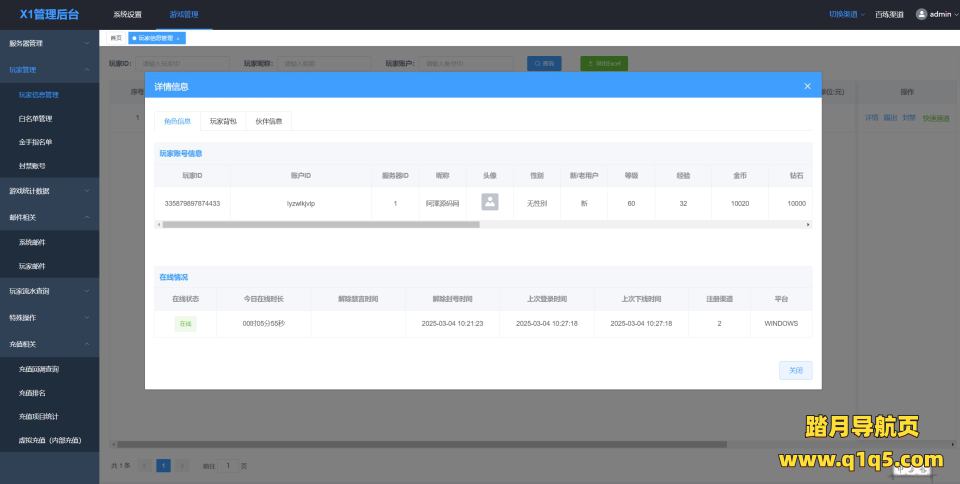Image resolution: width=960 pixels, height=484 pixels.
Task: Close the 玩家信息管理 page tab via its x
Action: pyautogui.click(x=179, y=38)
